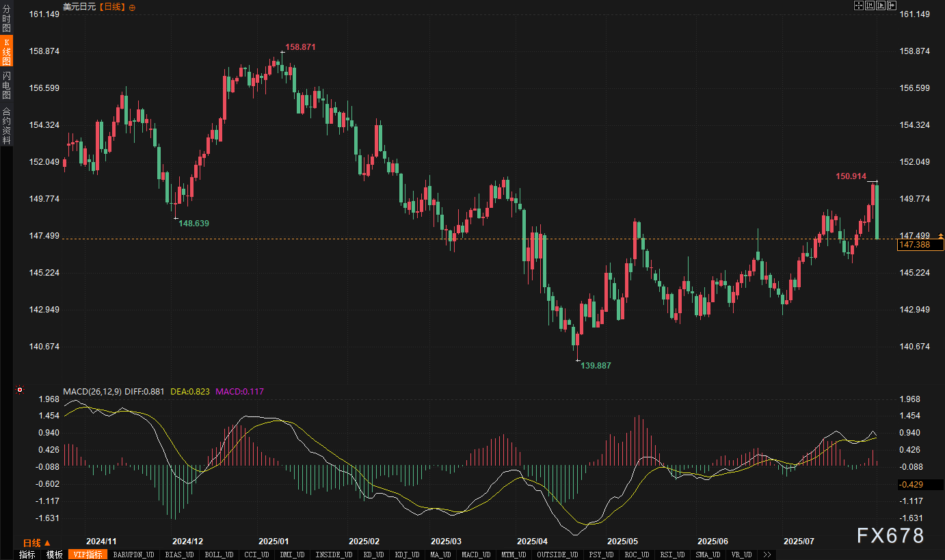This screenshot has height=560, width=945.
Task: Click the crosshair cursor icon at top right
Action: coord(858,6)
